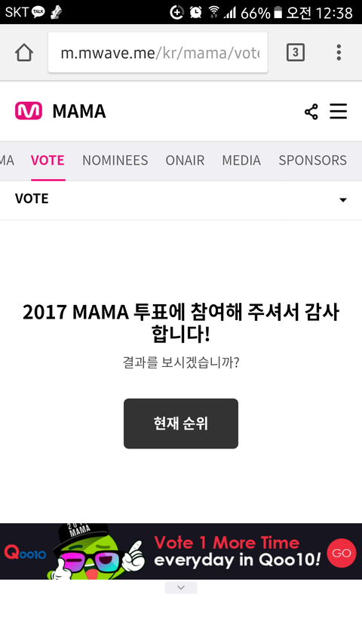Tap the alarm clock icon in status bar
Viewport: 362px width, 644px height.
point(196,12)
